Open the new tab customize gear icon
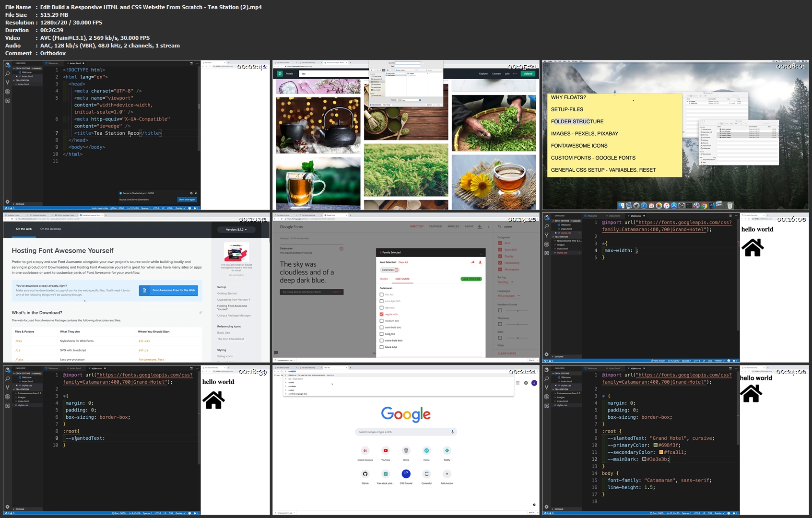Image resolution: width=812 pixels, height=518 pixels. [534, 505]
